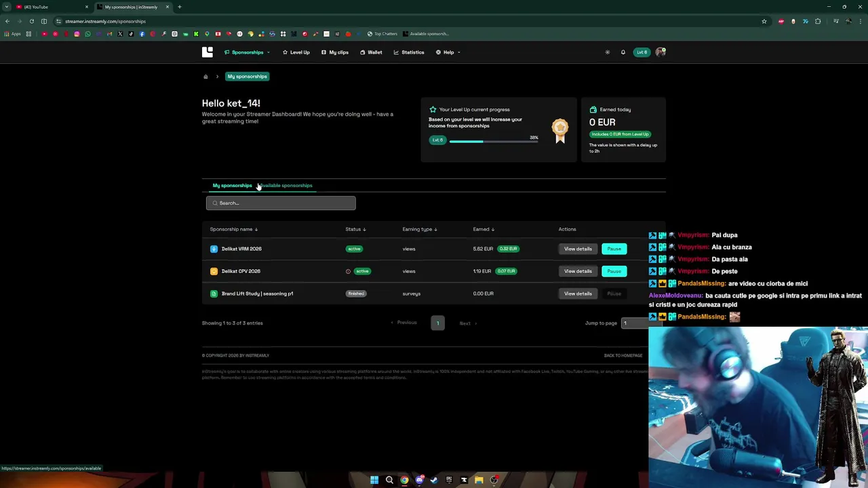Open the Level Up page
Screen dimensions: 868x488
tap(296, 52)
